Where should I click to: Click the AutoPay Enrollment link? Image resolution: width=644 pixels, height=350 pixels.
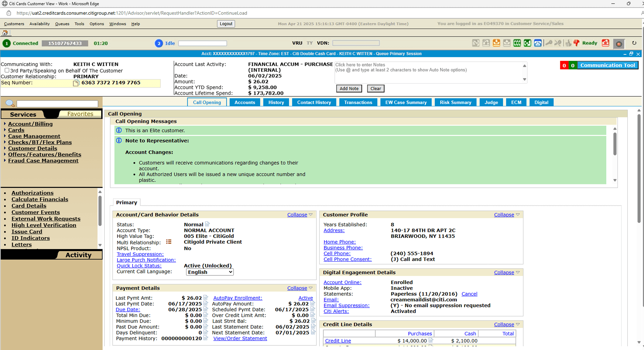238,298
